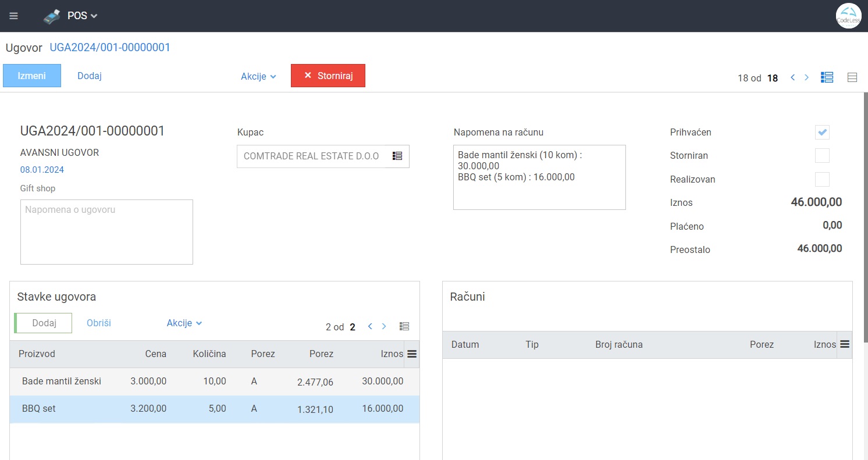Select the Bade mantil ženski row
Image resolution: width=868 pixels, height=460 pixels.
[215, 381]
